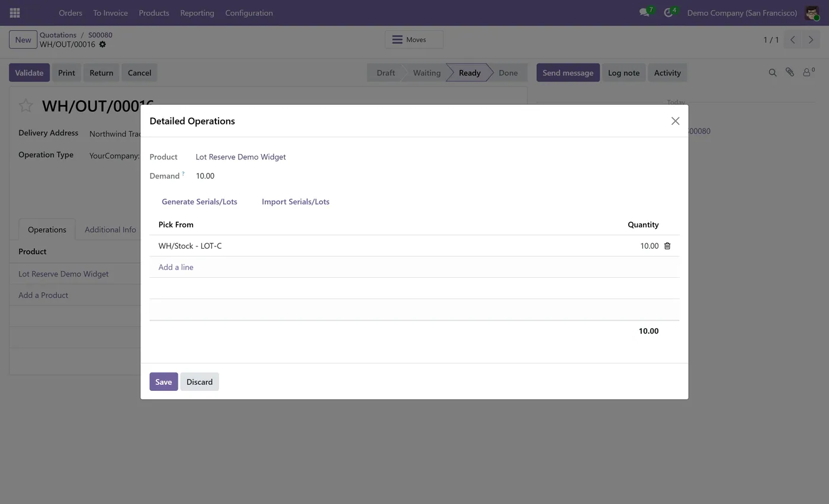This screenshot has width=829, height=504.
Task: Close the Detailed Operations dialog
Action: coord(675,121)
